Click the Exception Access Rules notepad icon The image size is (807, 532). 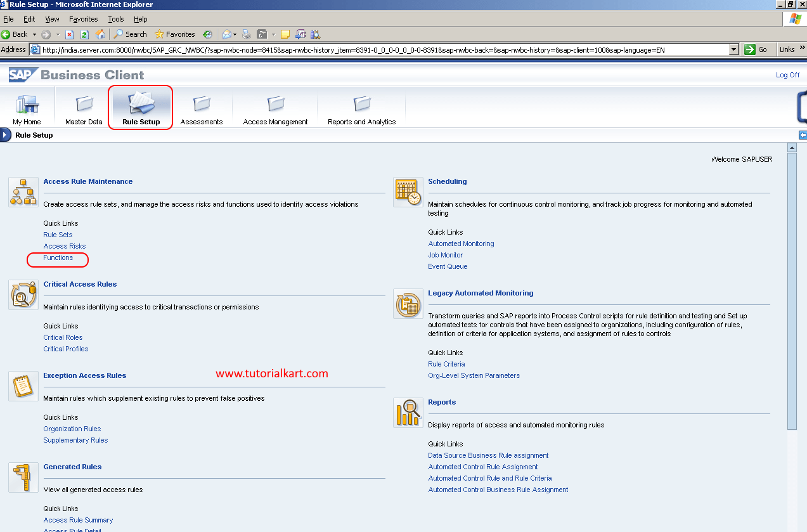(23, 386)
